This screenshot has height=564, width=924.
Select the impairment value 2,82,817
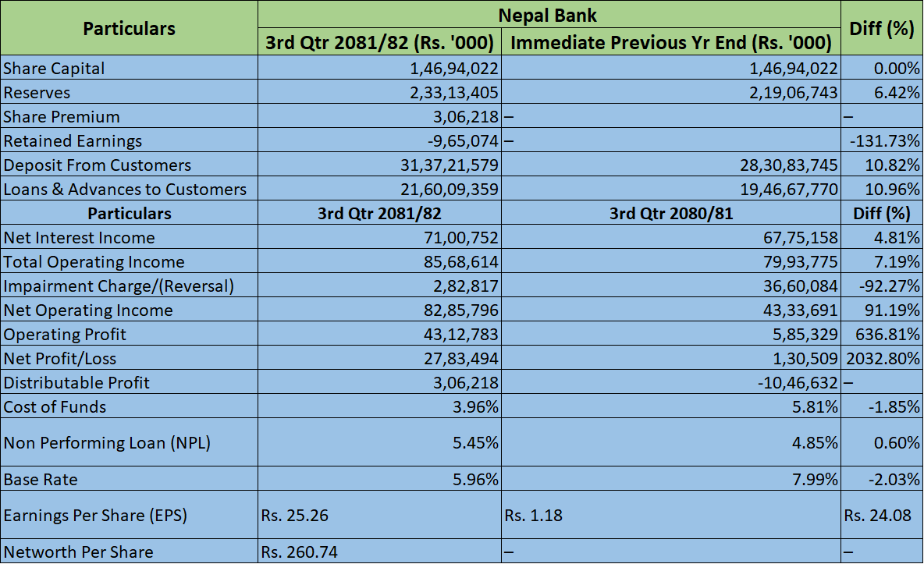(466, 286)
